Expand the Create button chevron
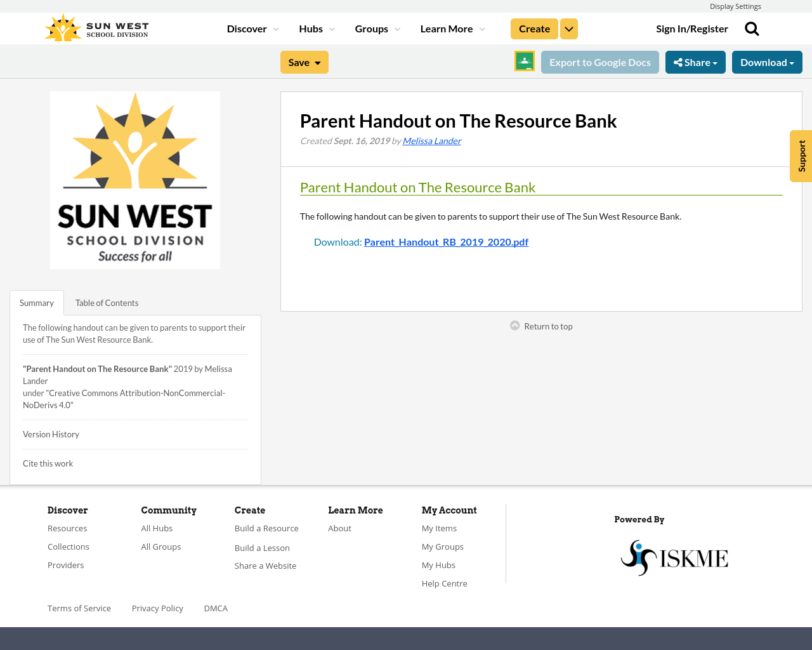 568,27
